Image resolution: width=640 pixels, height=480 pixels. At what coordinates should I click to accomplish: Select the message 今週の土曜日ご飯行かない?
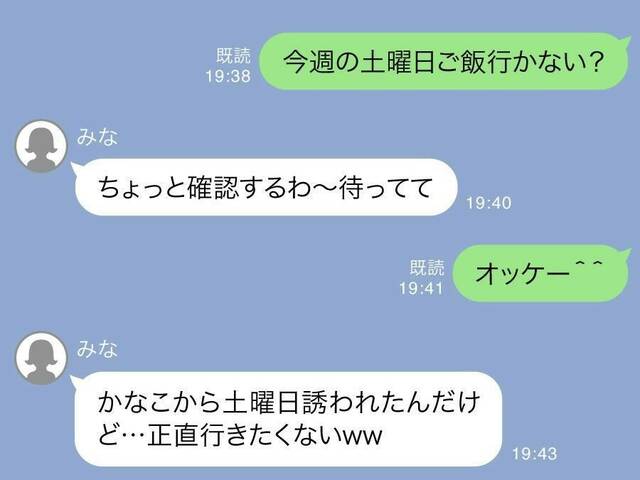tap(445, 61)
